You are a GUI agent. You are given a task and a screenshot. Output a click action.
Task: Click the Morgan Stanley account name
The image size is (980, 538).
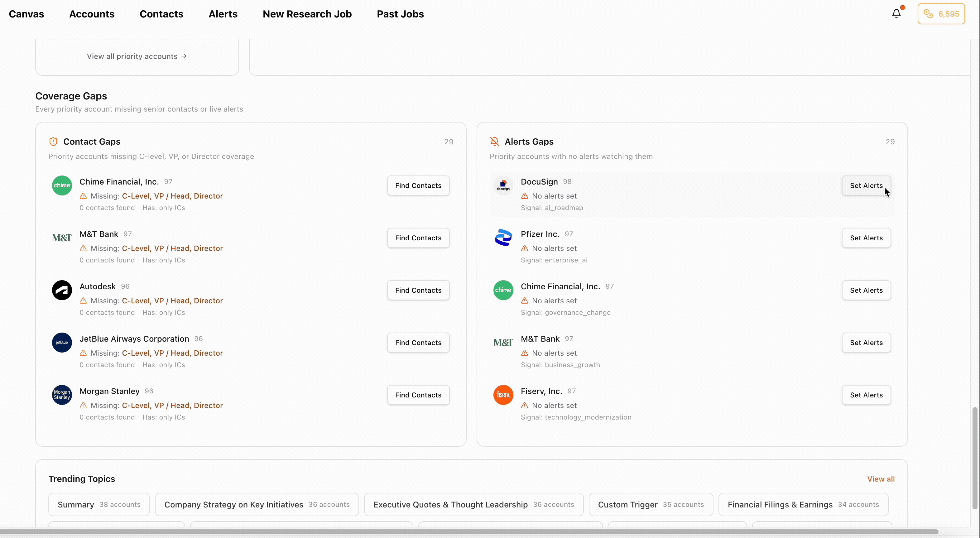(x=110, y=391)
